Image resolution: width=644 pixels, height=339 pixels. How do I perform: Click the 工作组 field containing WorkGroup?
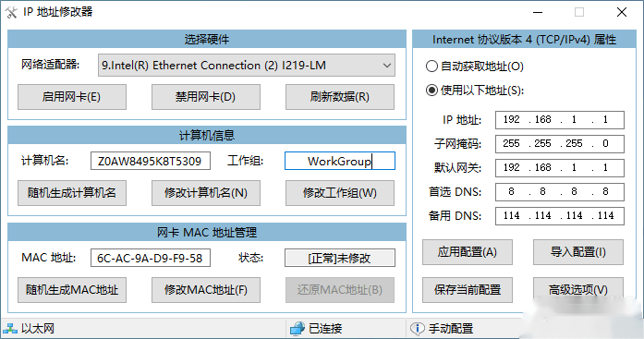pos(340,161)
